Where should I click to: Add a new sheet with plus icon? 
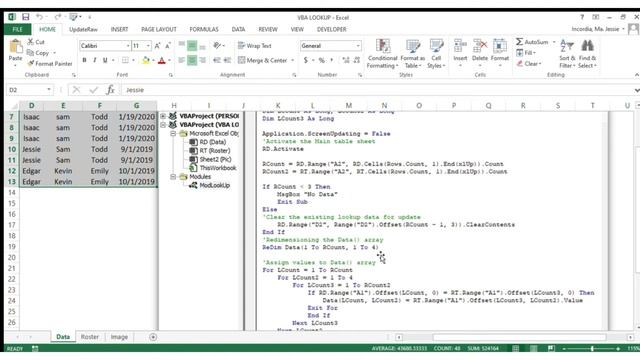pyautogui.click(x=153, y=337)
